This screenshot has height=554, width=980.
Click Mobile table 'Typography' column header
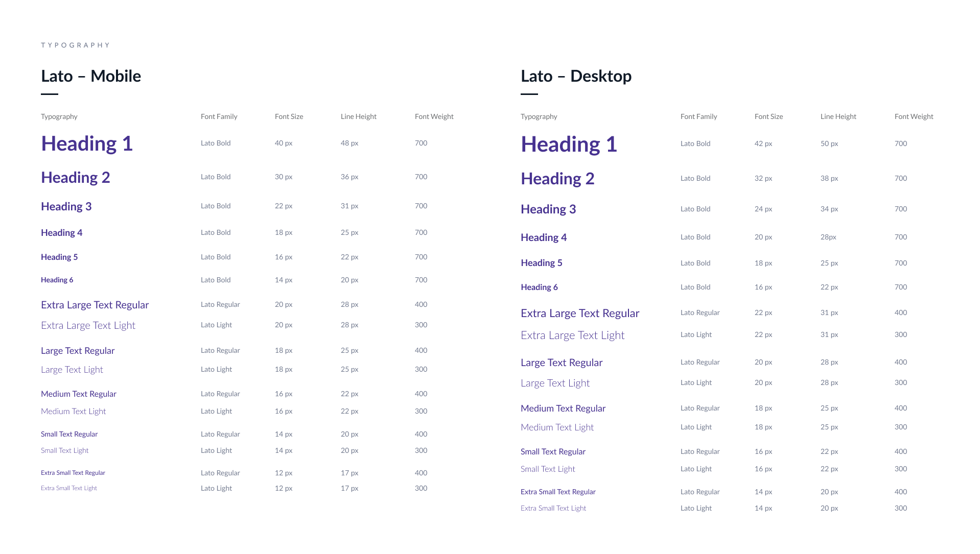[59, 117]
